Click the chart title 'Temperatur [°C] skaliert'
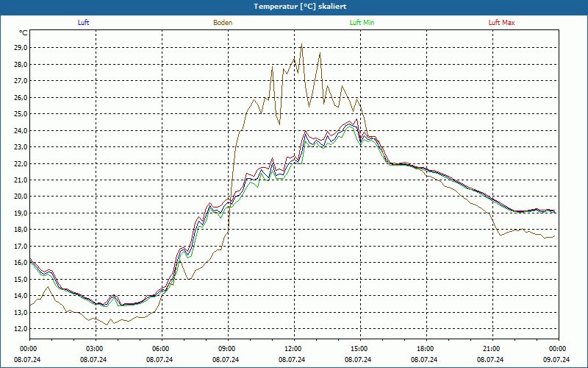 300,7
